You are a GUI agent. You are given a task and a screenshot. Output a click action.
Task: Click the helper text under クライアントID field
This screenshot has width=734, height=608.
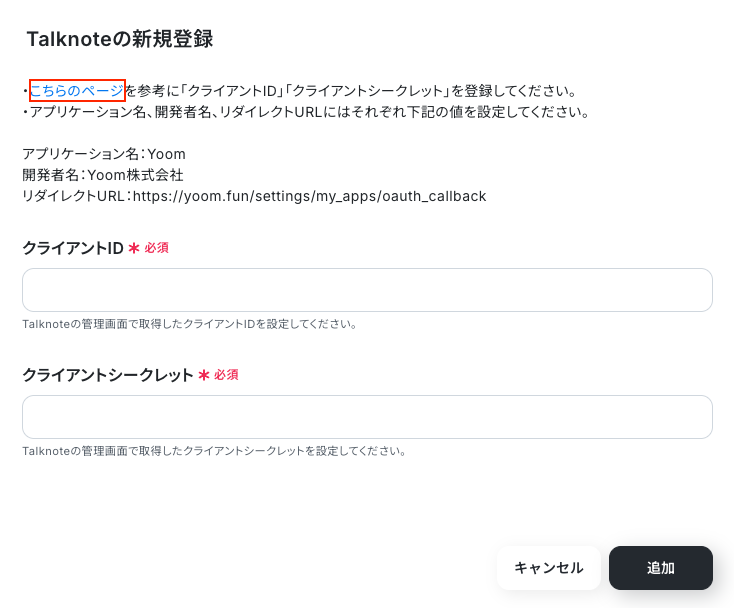click(x=190, y=324)
